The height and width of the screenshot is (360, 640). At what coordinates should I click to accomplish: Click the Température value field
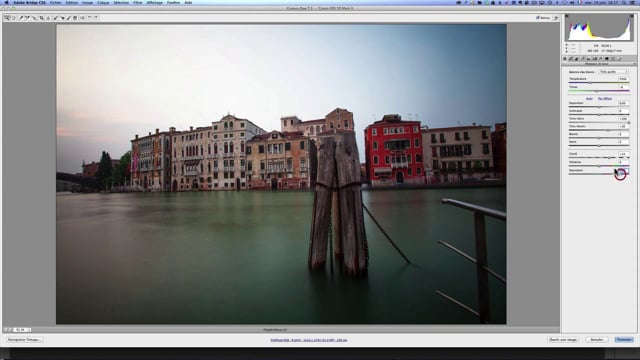623,79
